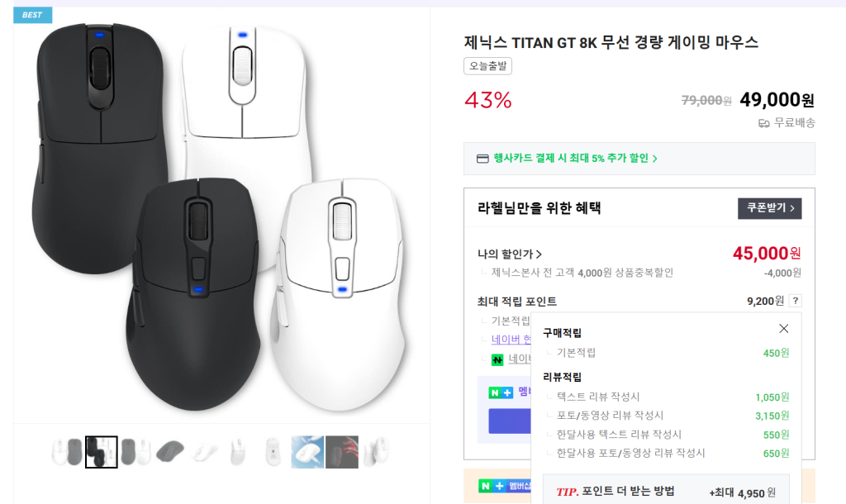
Task: Click the credit card icon on the discount banner
Action: pos(482,159)
